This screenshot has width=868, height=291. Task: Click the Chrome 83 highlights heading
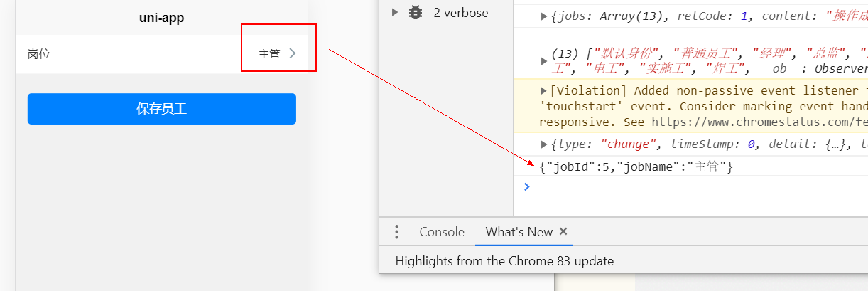[504, 261]
